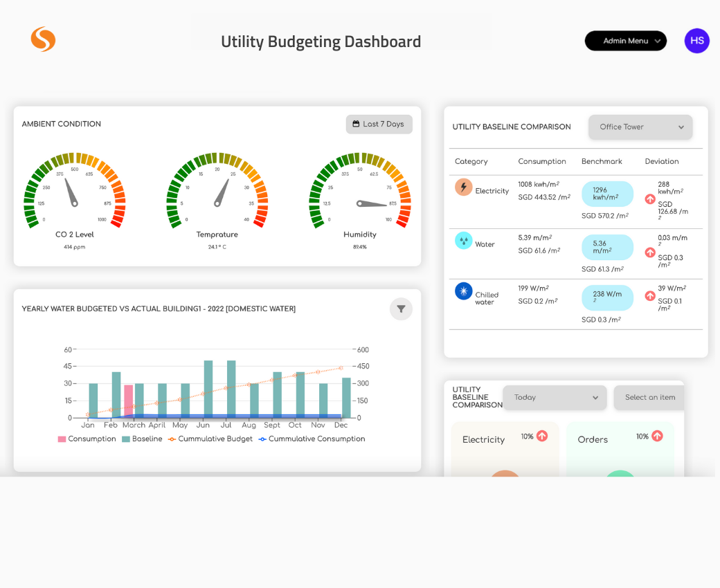Click the HS profile avatar
The width and height of the screenshot is (720, 588).
pyautogui.click(x=696, y=41)
